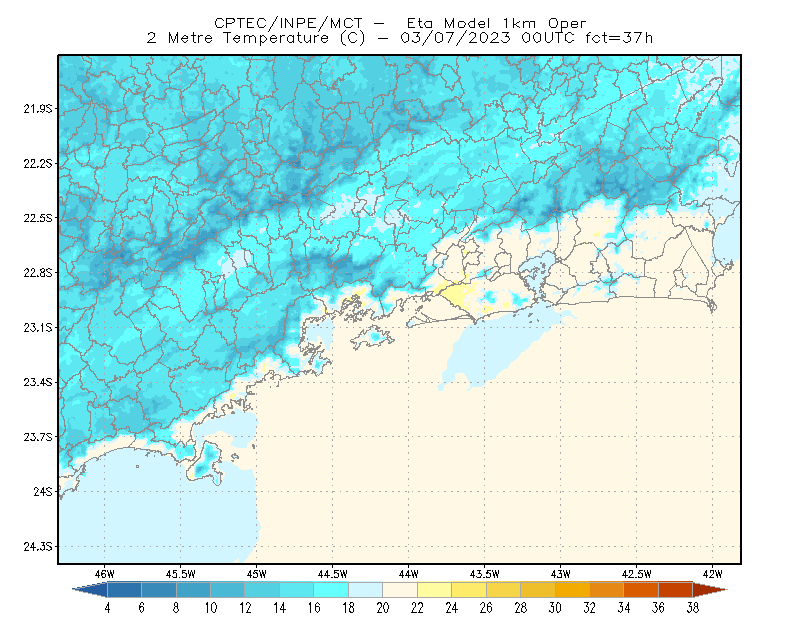Pick the colorbar segment between 32 and 34

(607, 590)
